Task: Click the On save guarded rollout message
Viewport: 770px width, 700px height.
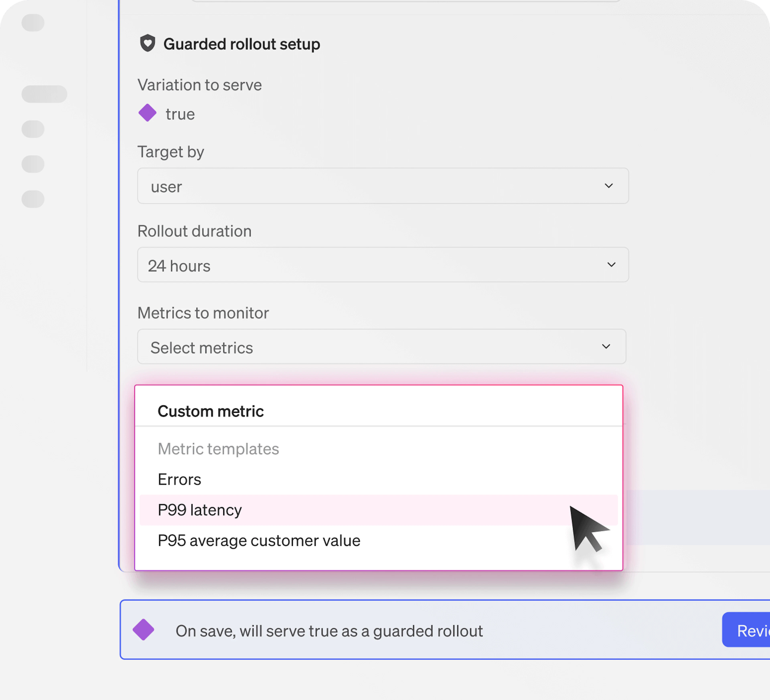Action: pyautogui.click(x=329, y=631)
